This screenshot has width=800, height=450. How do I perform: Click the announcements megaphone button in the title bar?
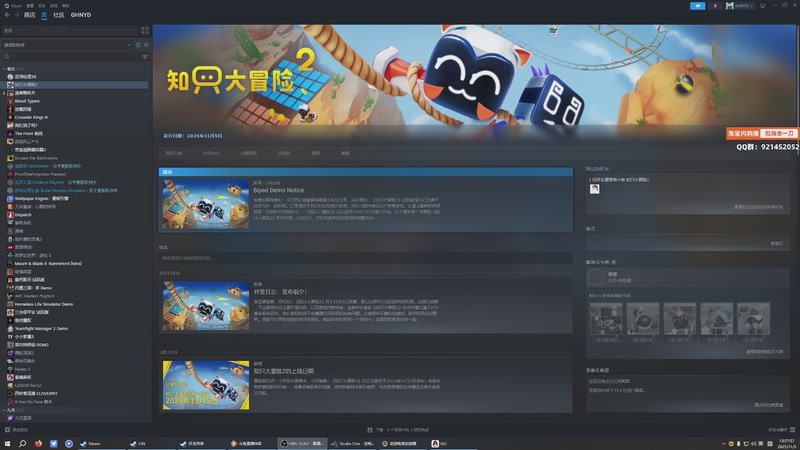[697, 6]
